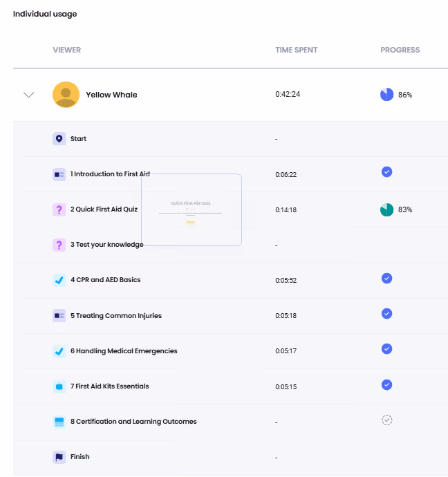Click the completed check for Handling Medical Emergencies

(386, 348)
